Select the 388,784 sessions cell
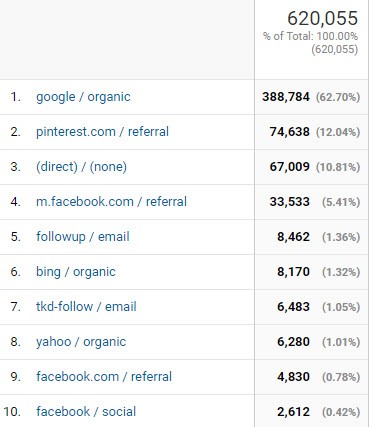This screenshot has height=427, width=369. (x=286, y=97)
